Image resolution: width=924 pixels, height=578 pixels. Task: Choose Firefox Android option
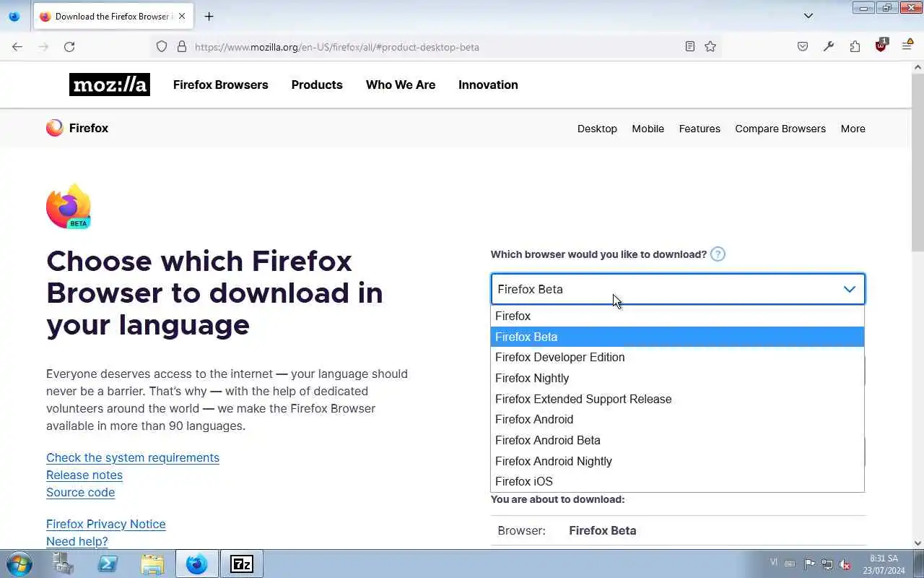point(677,419)
